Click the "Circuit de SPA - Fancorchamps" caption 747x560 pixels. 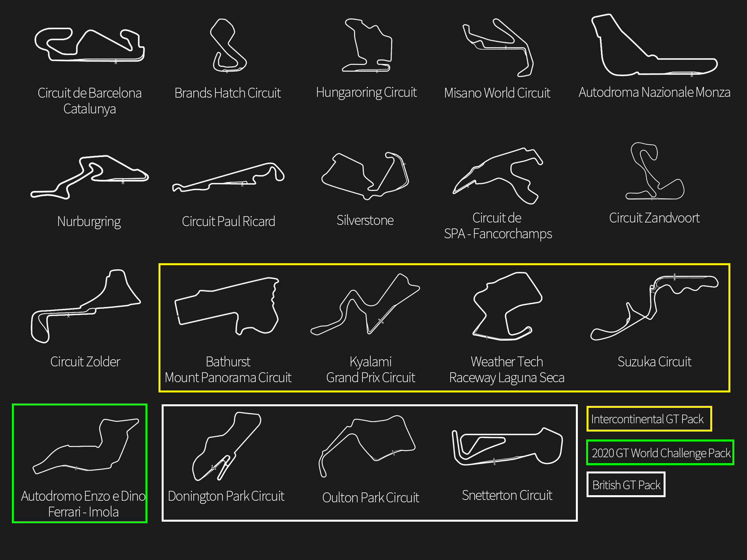[x=498, y=226]
